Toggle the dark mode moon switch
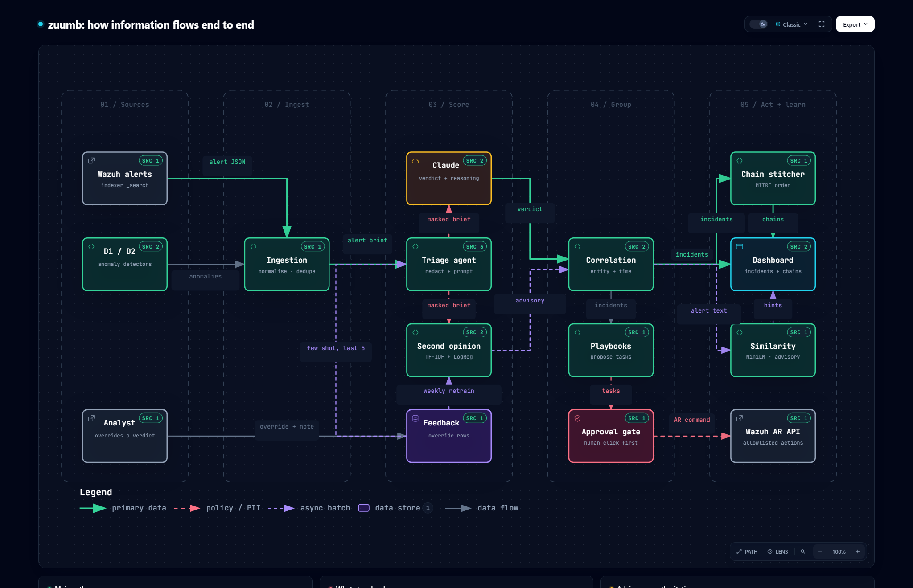 coord(759,24)
